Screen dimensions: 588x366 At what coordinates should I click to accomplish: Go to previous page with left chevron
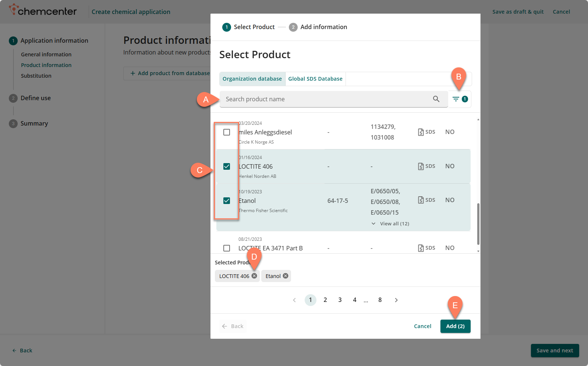pyautogui.click(x=294, y=300)
